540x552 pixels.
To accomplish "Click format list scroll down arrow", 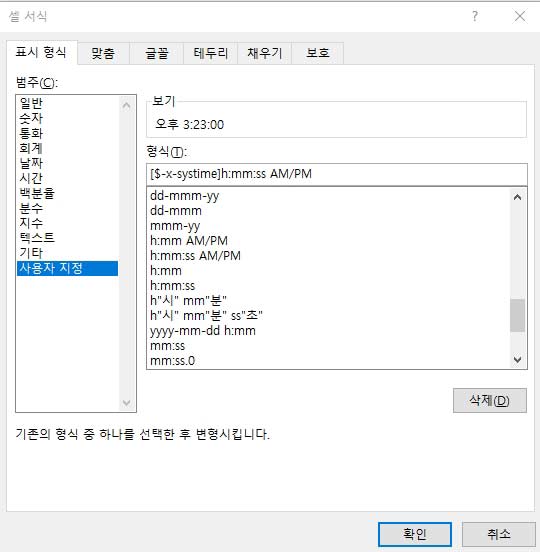I will point(517,359).
